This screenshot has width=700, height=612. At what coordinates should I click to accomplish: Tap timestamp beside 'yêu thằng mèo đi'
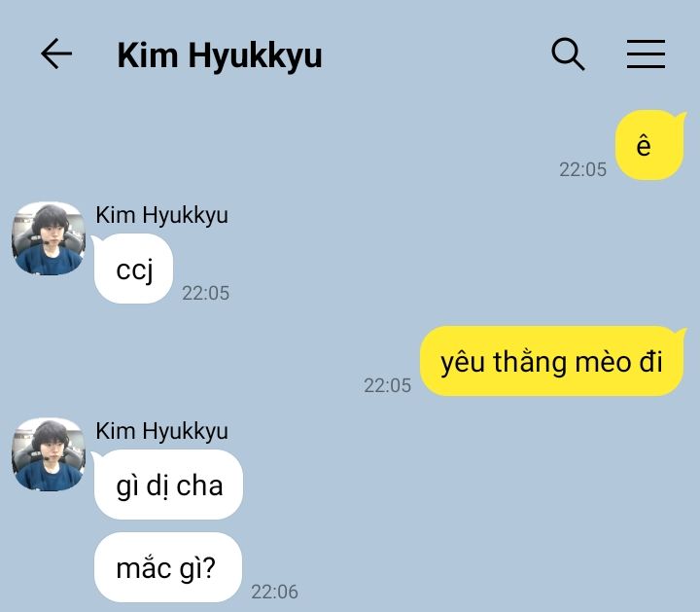pos(388,386)
